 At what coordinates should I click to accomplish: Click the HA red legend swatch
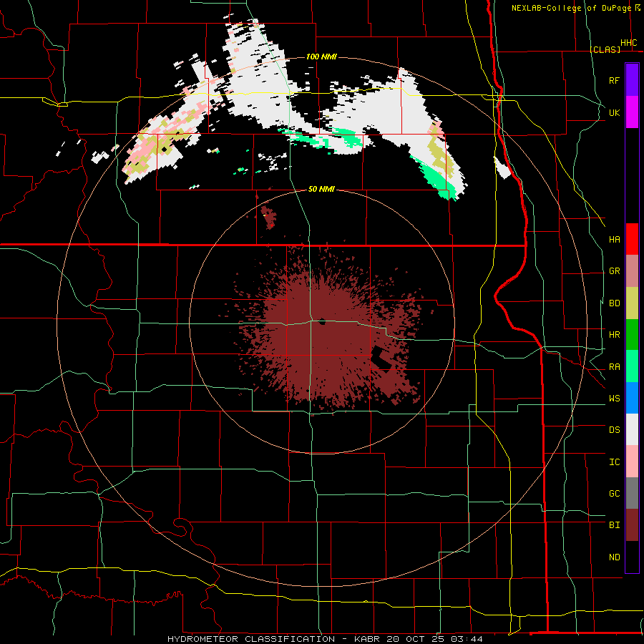[632, 239]
